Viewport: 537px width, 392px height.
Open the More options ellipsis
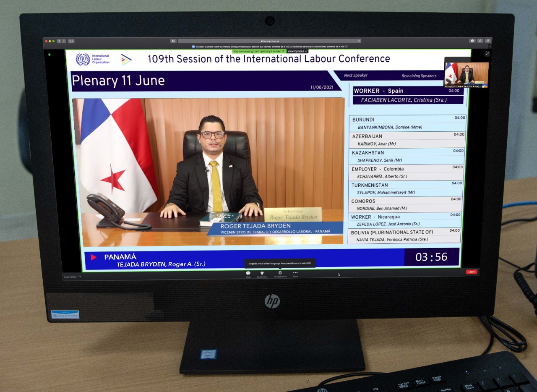295,273
